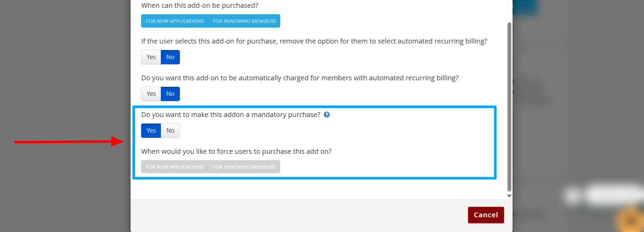Click the dialog's vertical scrollbar thumb
644x232 pixels.
509,107
